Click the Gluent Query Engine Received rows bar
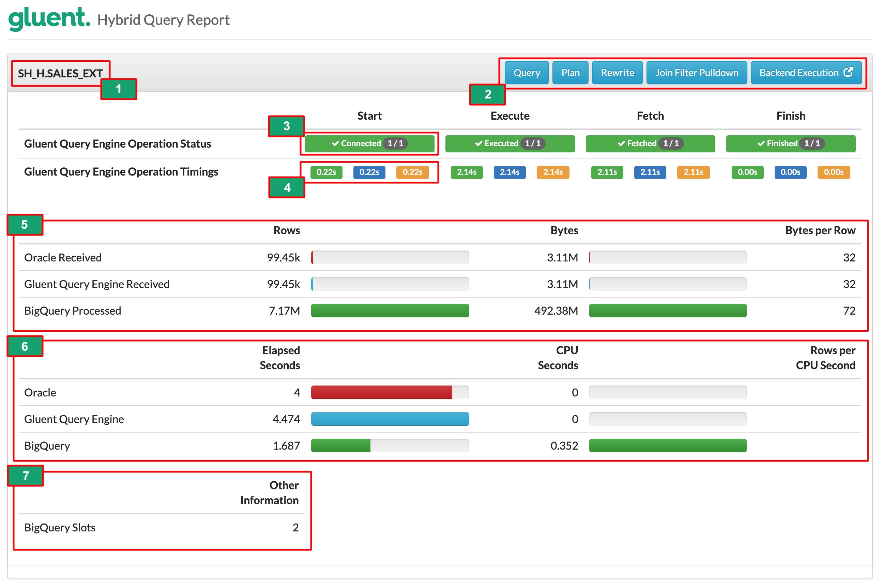This screenshot has width=882, height=588. tap(390, 284)
